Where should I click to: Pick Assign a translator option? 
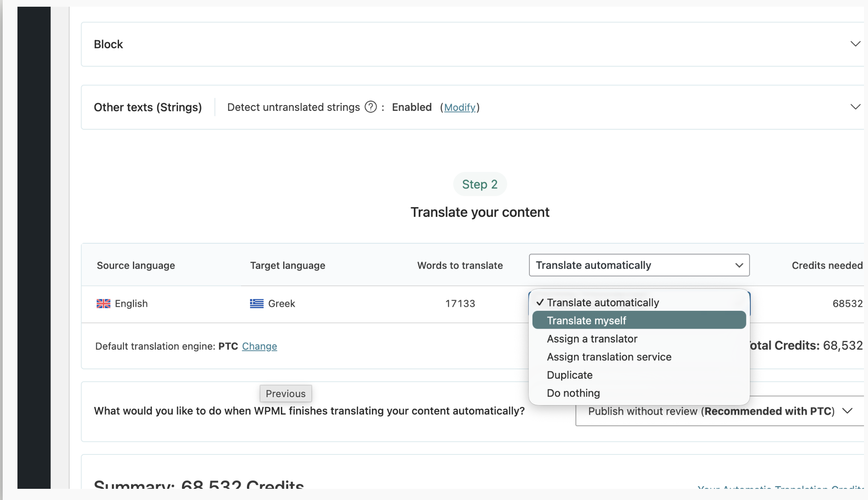pyautogui.click(x=592, y=339)
